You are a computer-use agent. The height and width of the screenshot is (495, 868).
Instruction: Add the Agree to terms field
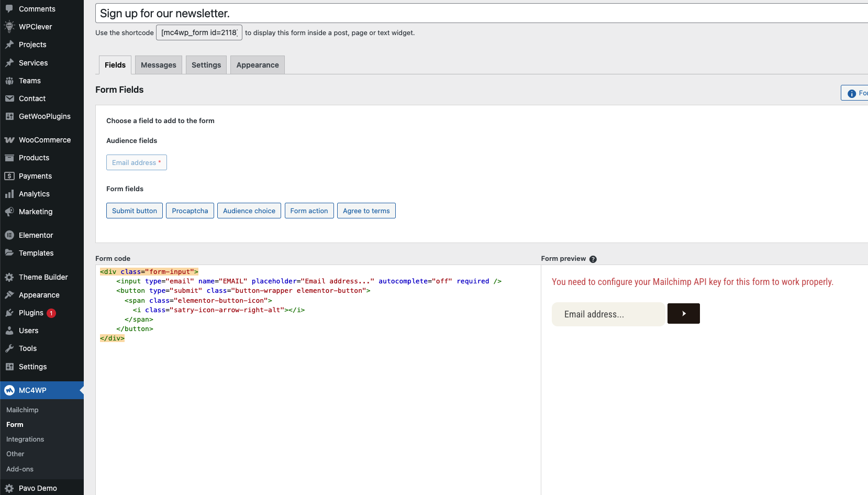click(x=366, y=211)
